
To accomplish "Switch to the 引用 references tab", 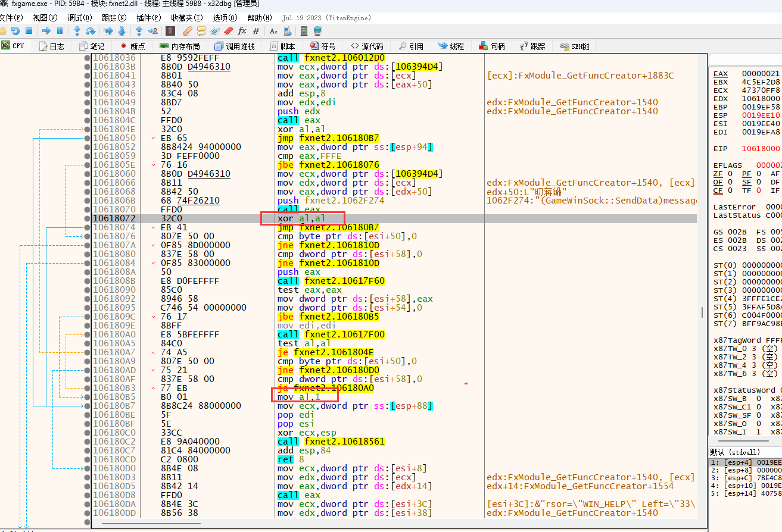I will 411,46.
